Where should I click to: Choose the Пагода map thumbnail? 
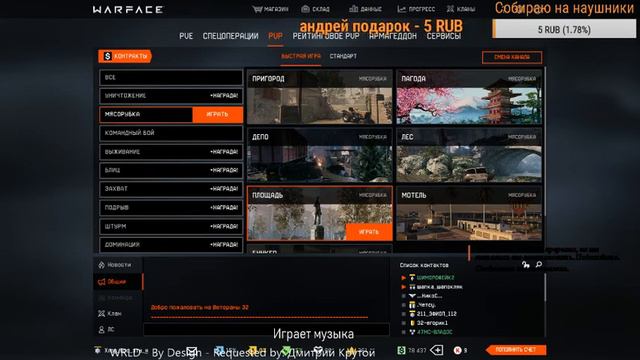click(x=469, y=97)
